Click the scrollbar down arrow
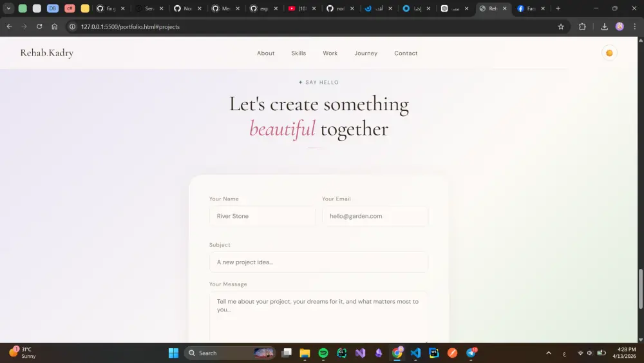This screenshot has height=363, width=644. pyautogui.click(x=640, y=340)
